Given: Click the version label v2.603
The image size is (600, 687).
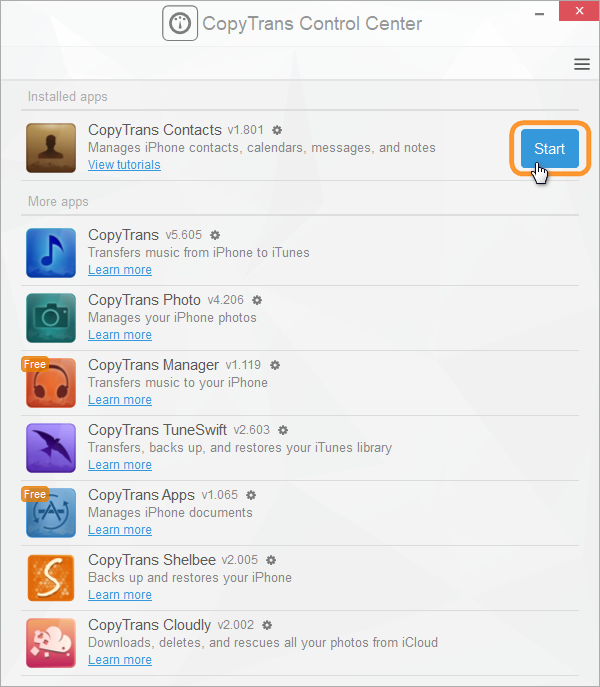Looking at the screenshot, I should (252, 430).
